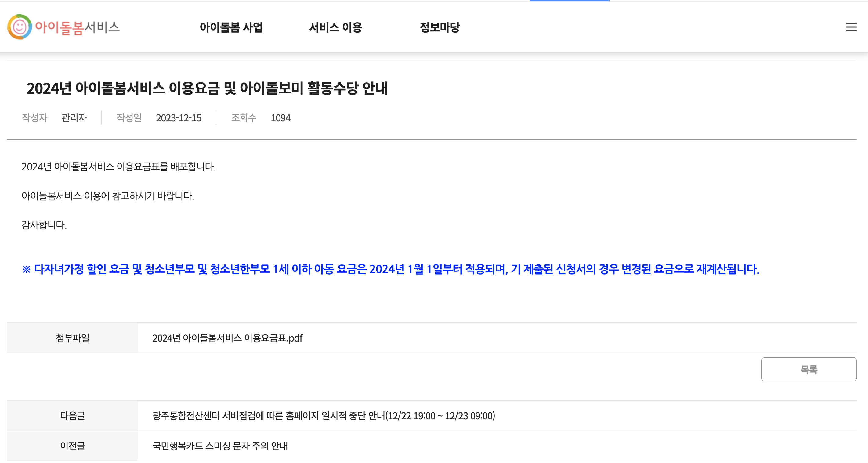
Task: Click the post title 2024년 아이돌봄서비스 이용요금
Action: (x=207, y=88)
